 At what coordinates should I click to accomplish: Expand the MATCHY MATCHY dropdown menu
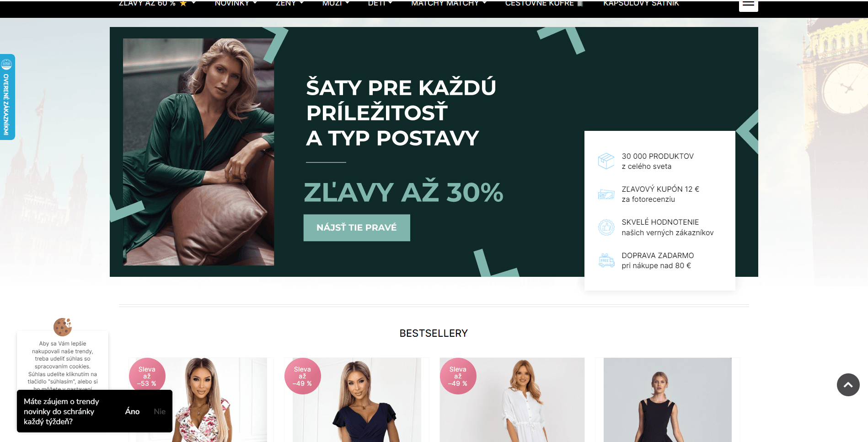449,4
